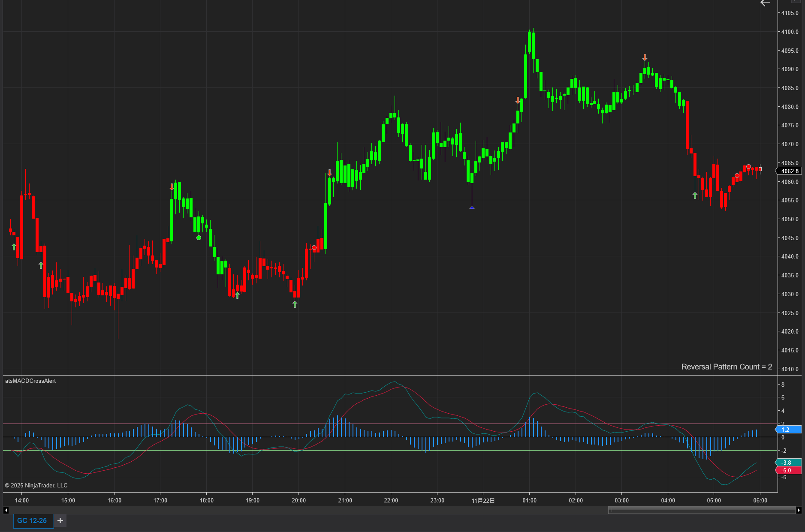This screenshot has height=532, width=805.
Task: Click the scroll right arrow under the time axis
Action: pyautogui.click(x=799, y=510)
